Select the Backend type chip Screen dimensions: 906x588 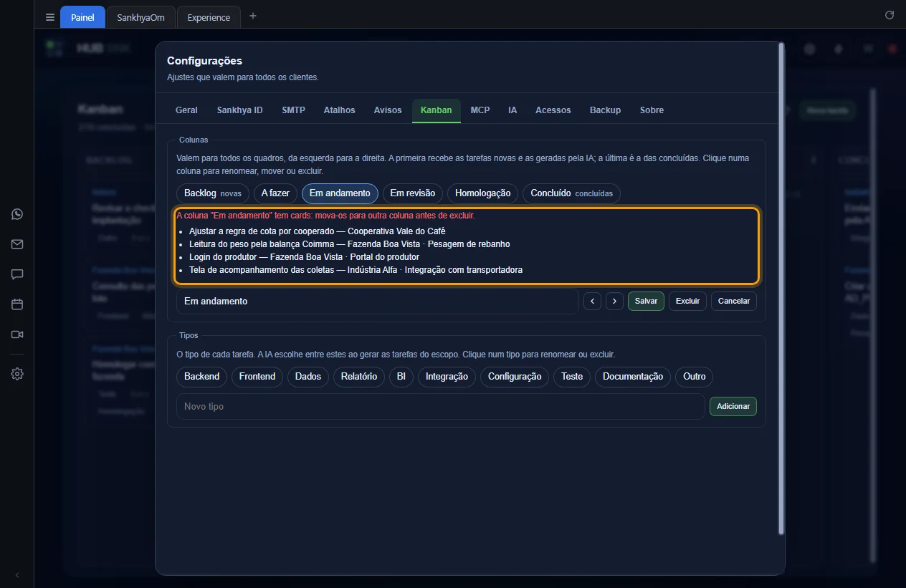pos(202,377)
